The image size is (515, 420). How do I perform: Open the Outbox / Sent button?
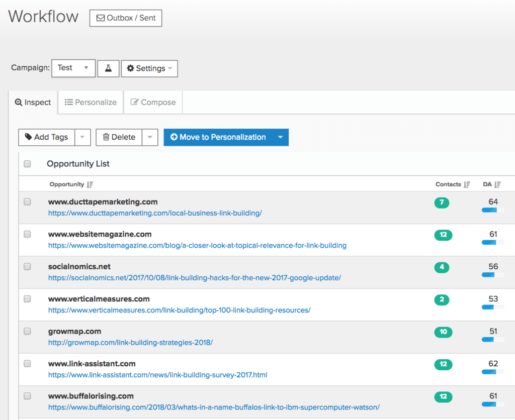click(126, 18)
